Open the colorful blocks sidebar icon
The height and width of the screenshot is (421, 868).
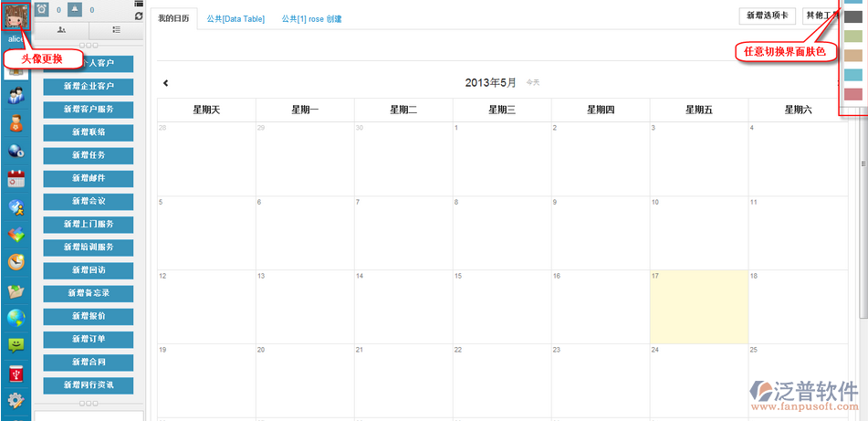point(16,235)
